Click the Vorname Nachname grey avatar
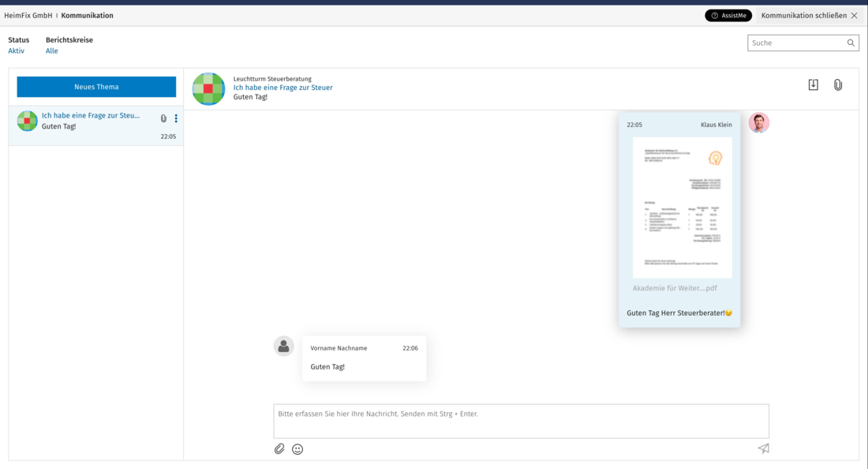Viewport: 868px width, 469px height. point(283,346)
